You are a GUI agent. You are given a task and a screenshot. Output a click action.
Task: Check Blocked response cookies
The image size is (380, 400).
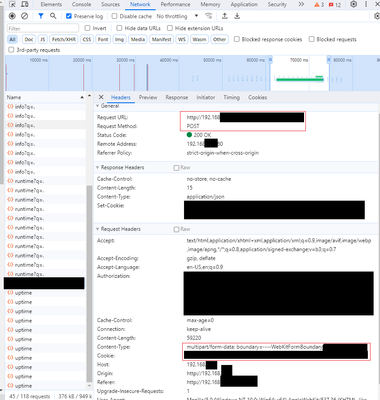click(x=237, y=39)
